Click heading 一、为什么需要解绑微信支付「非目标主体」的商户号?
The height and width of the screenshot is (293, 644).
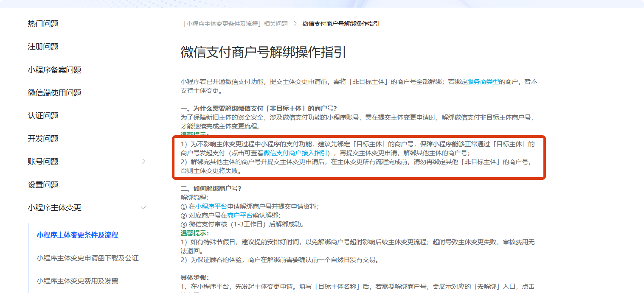pyautogui.click(x=259, y=108)
